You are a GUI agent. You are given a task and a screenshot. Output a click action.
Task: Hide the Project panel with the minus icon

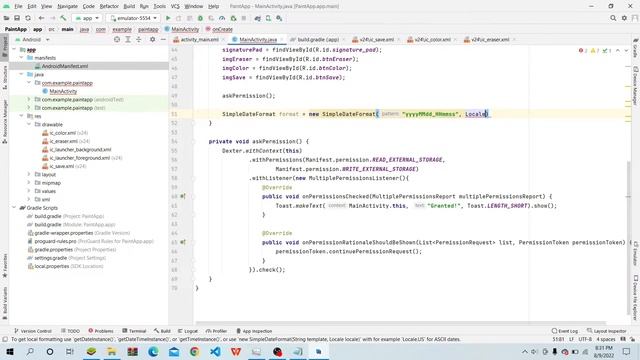click(x=163, y=39)
